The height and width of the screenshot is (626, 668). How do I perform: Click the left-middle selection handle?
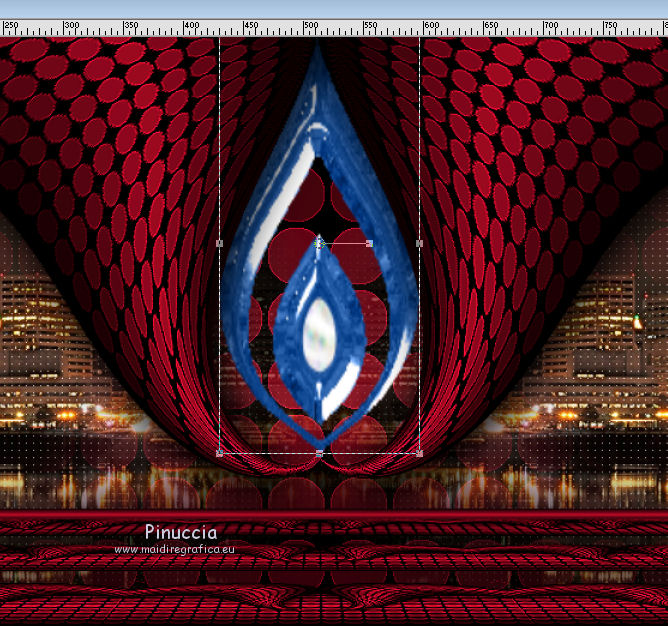click(219, 243)
